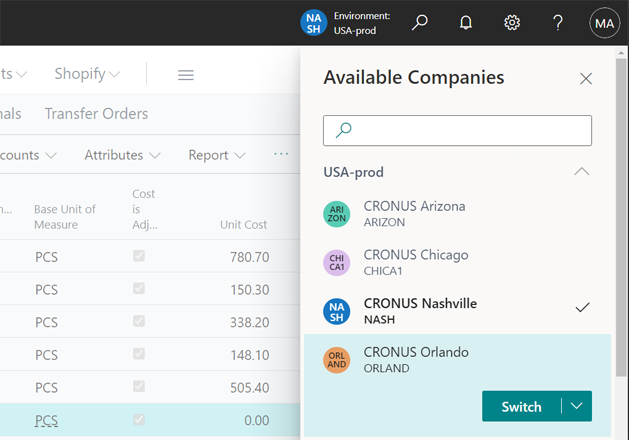Click the search magnifier icon in top bar
This screenshot has width=629, height=440.
point(420,22)
